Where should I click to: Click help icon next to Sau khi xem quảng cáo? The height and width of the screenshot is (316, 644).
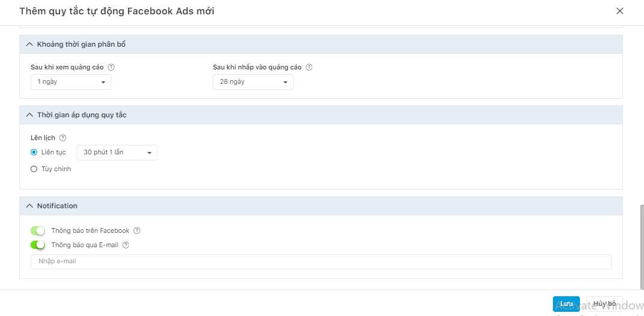pyautogui.click(x=111, y=67)
